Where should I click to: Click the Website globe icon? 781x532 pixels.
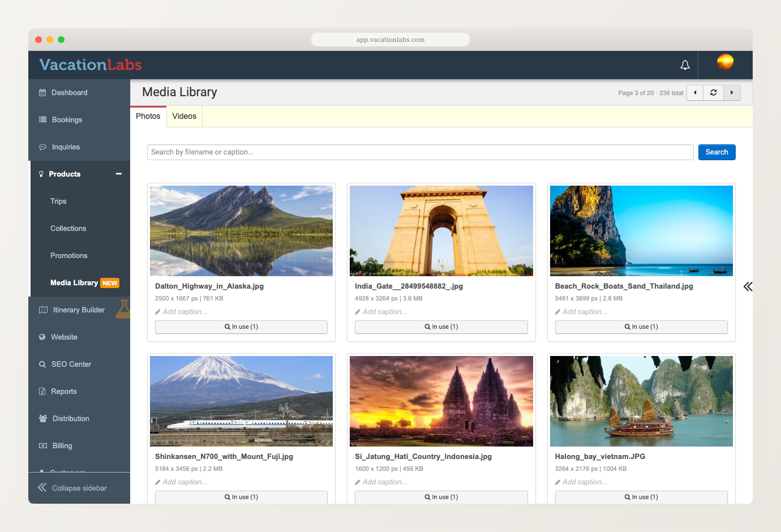click(x=42, y=337)
